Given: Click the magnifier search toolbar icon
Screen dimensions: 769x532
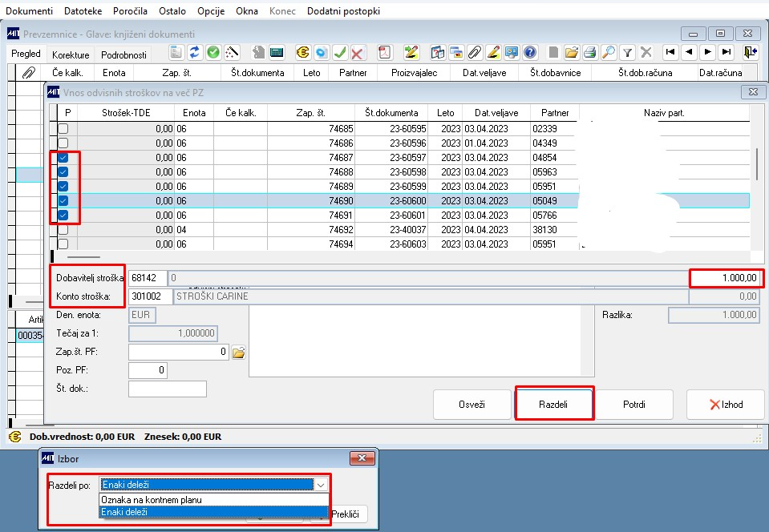Looking at the screenshot, I should pos(609,53).
